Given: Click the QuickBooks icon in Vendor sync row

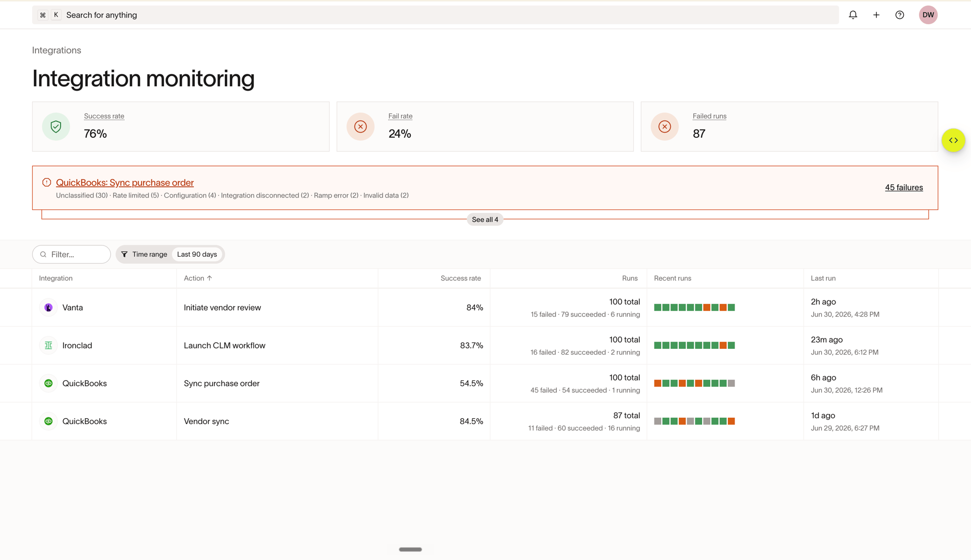Looking at the screenshot, I should 49,421.
